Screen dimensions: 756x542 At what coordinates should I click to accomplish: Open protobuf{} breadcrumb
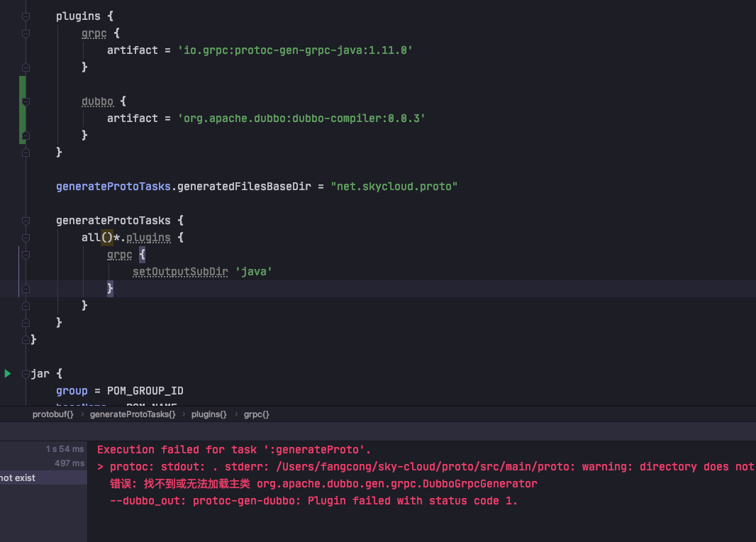click(52, 414)
